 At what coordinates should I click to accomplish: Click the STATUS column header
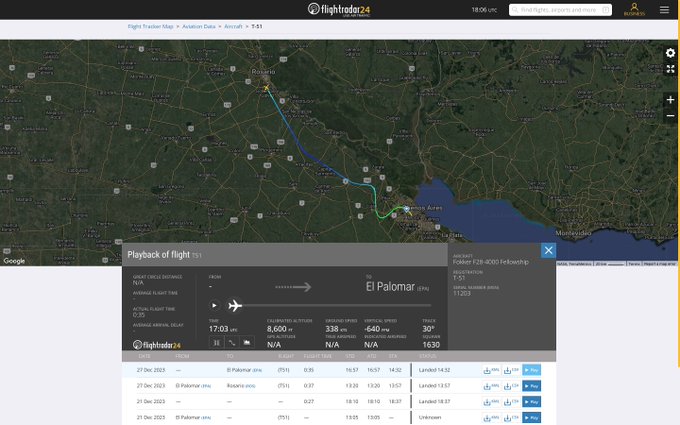tap(427, 356)
